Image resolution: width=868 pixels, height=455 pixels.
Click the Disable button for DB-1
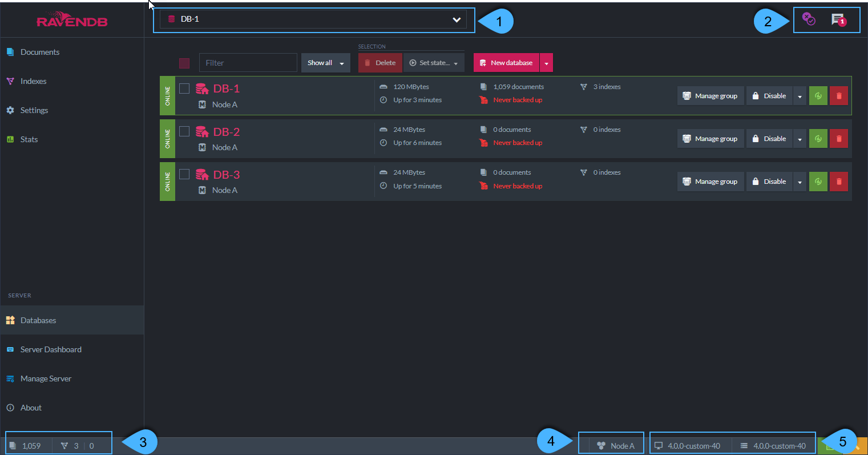[x=769, y=96]
